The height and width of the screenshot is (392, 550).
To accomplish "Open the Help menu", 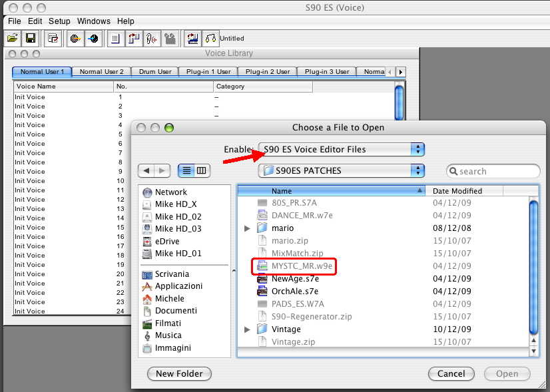I will click(x=126, y=21).
